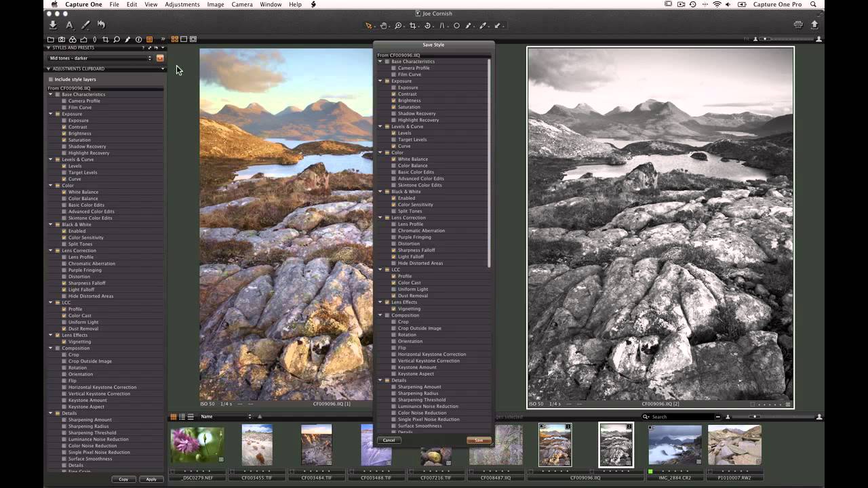The height and width of the screenshot is (488, 868).
Task: Toggle Dust Removal checkbox in Save Style dialog
Action: pos(394,296)
